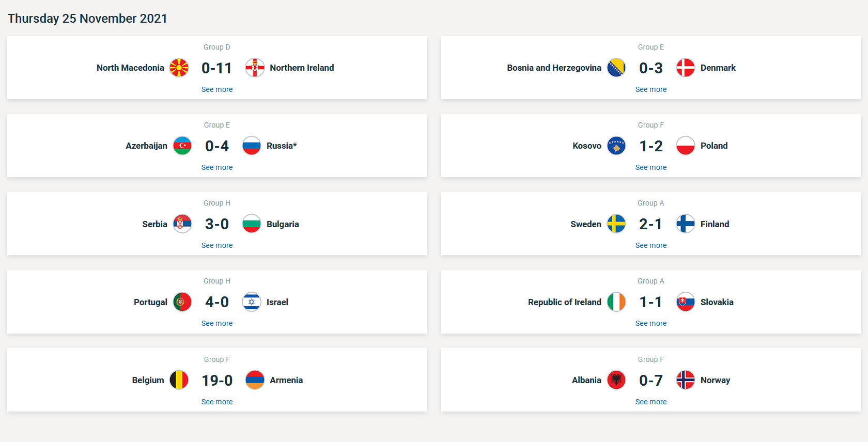Click the North Macedonia flag icon
868x442 pixels.
(179, 68)
